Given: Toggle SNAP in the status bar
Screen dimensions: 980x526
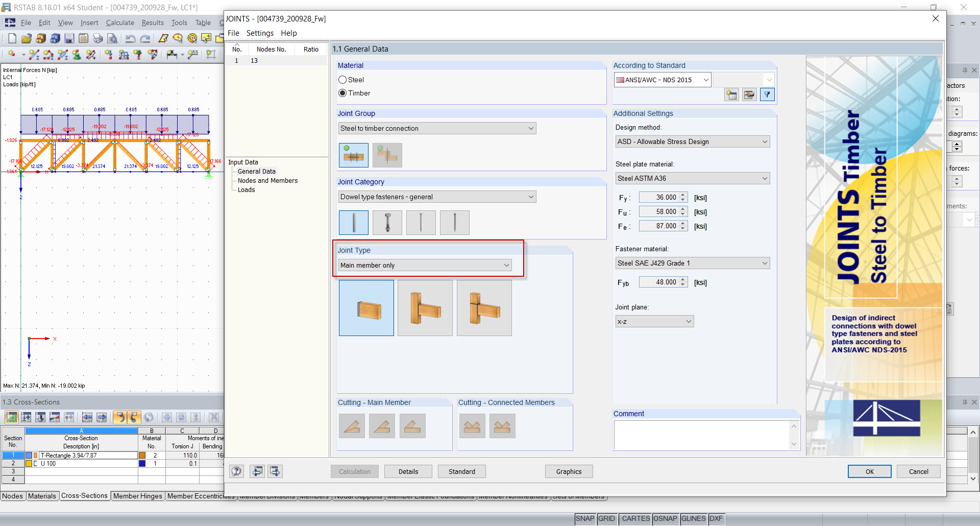Looking at the screenshot, I should [x=585, y=518].
